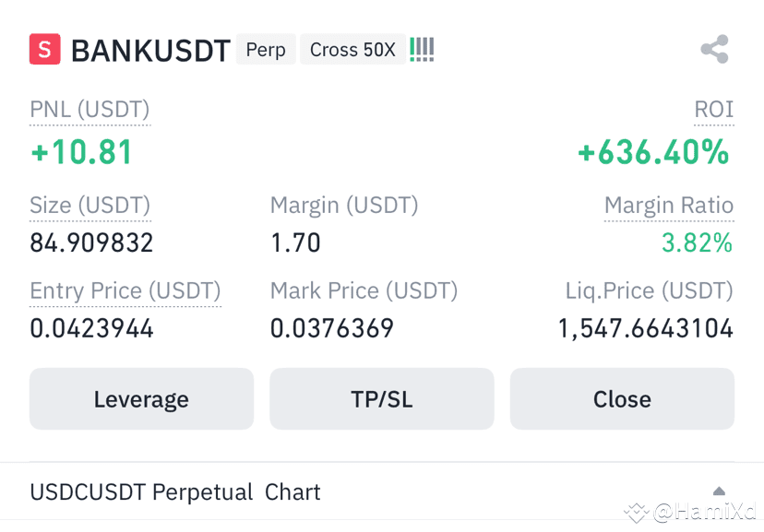Tap the +636.40% ROI value
764x532 pixels.
(x=653, y=152)
